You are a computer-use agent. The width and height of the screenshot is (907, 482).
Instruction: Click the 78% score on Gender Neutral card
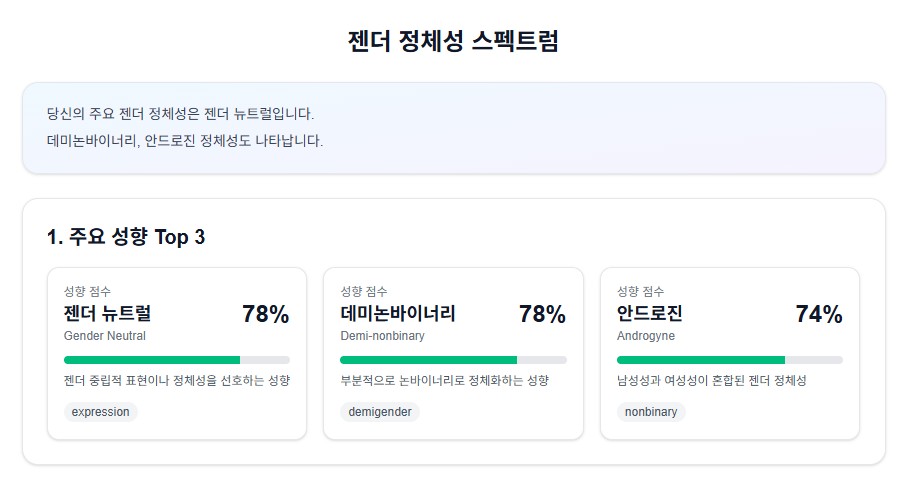[265, 314]
